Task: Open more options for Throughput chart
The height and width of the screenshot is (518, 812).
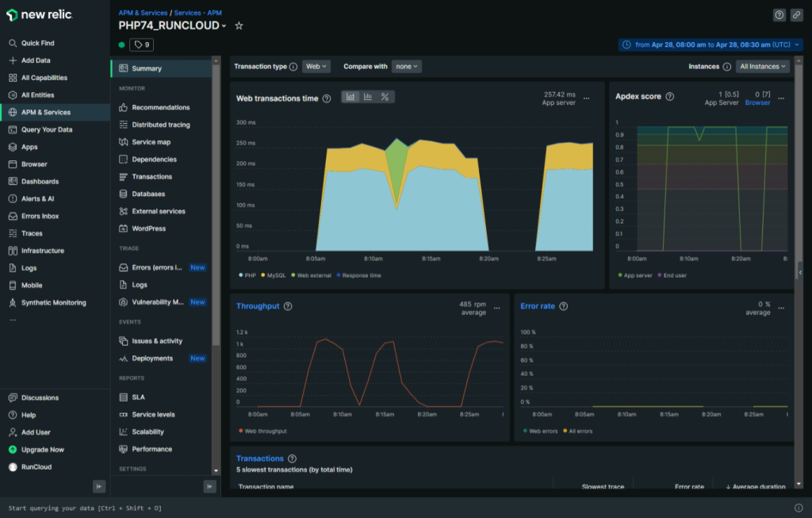Action: 496,308
